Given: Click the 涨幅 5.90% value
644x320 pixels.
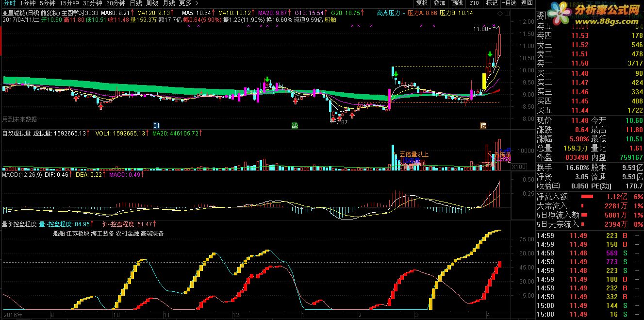Looking at the screenshot, I should [x=579, y=139].
